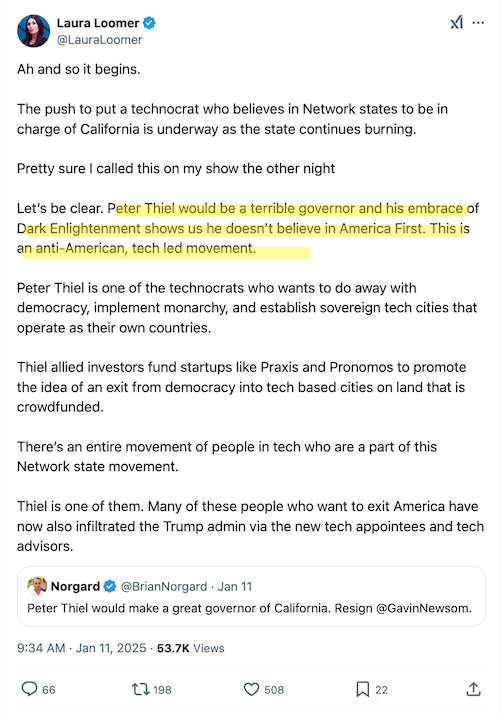Like the post with heart icon
Image resolution: width=500 pixels, height=716 pixels.
(x=251, y=689)
